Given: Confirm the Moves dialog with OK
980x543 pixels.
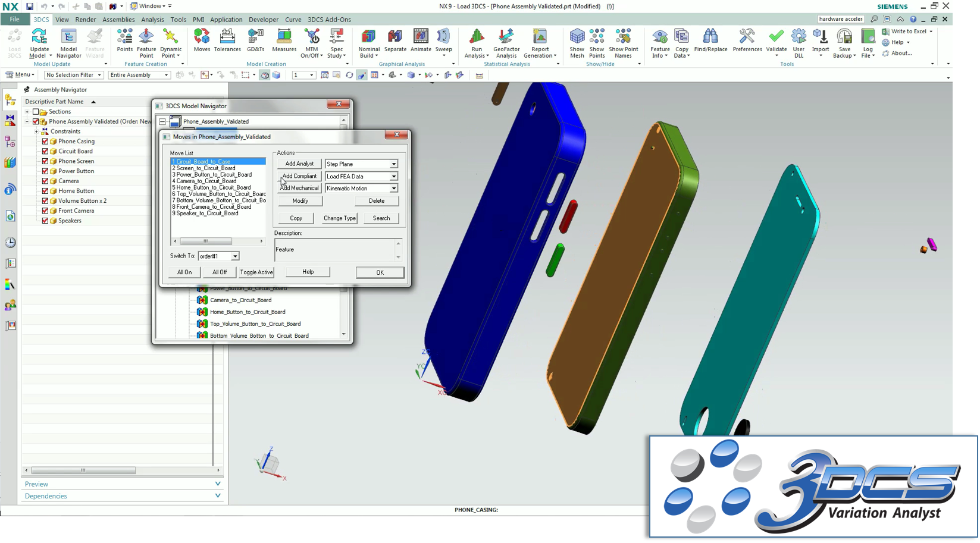Looking at the screenshot, I should (380, 272).
